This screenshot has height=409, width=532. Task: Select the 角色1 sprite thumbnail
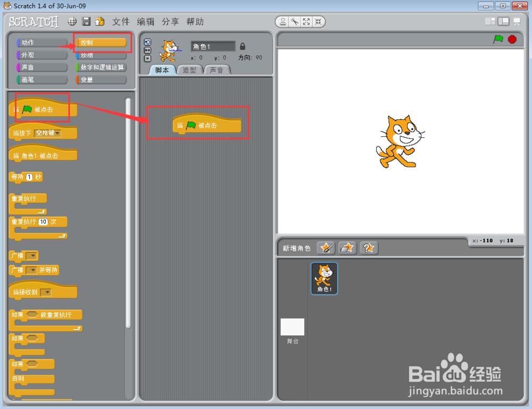click(325, 279)
